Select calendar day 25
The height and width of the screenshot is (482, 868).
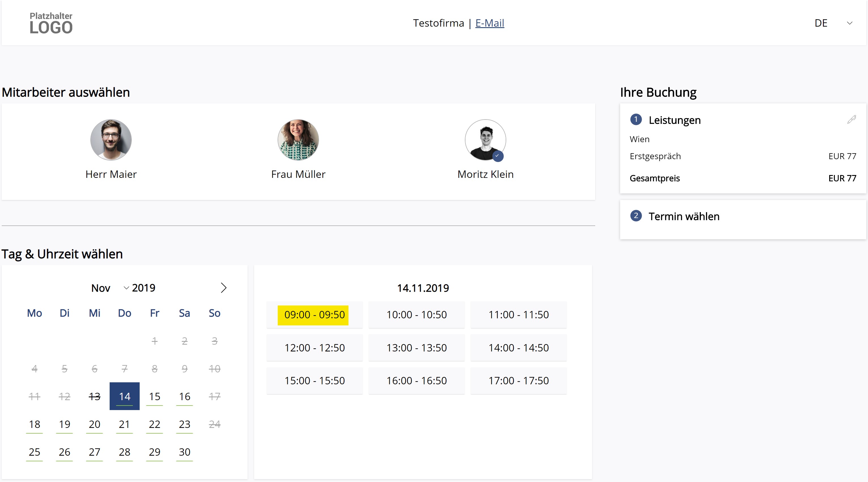[34, 452]
